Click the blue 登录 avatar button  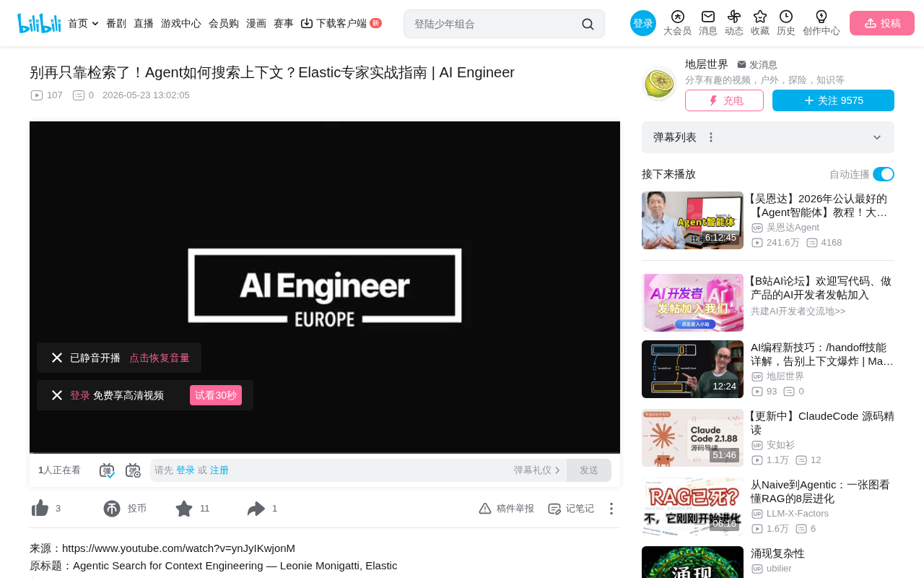pyautogui.click(x=643, y=23)
